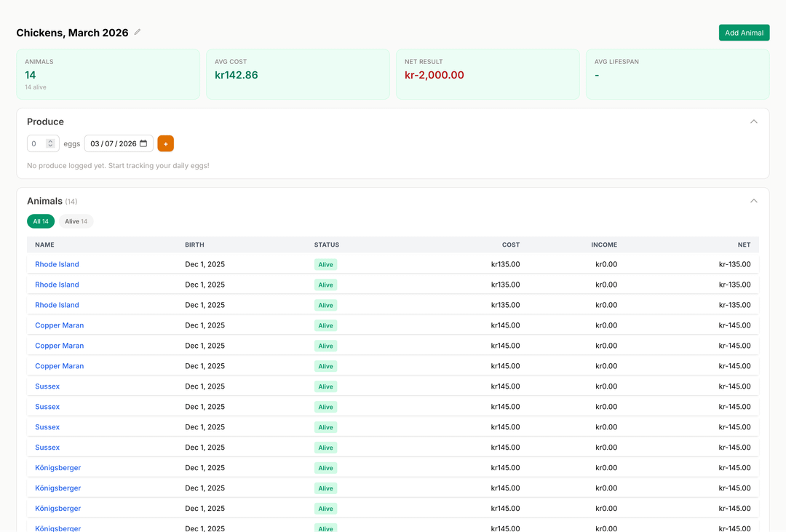Viewport: 786px width, 532px height.
Task: Open the first Copper Maran animal link
Action: coord(59,325)
